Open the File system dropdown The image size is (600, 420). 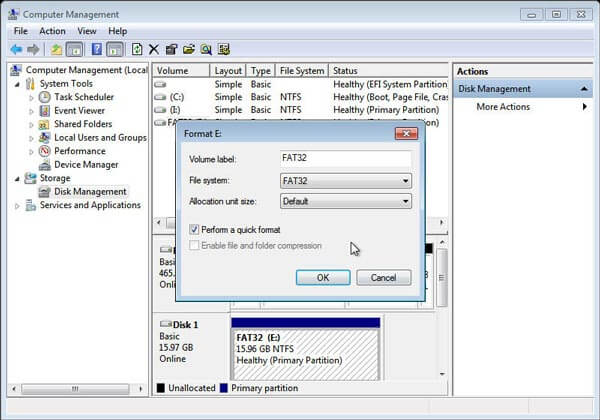pos(346,181)
